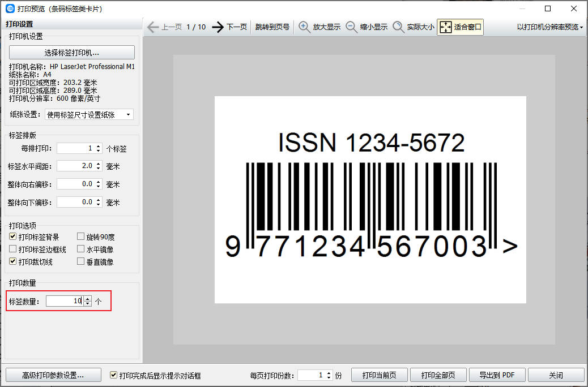Click print all pages button

438,375
